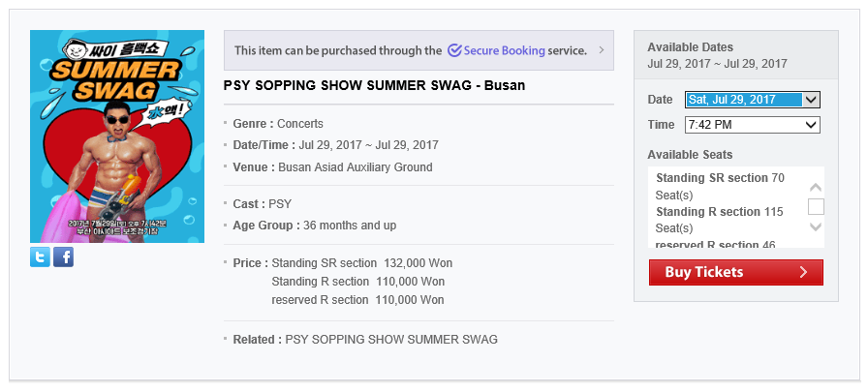Click the arrow on the Secure Booking banner

tap(602, 50)
